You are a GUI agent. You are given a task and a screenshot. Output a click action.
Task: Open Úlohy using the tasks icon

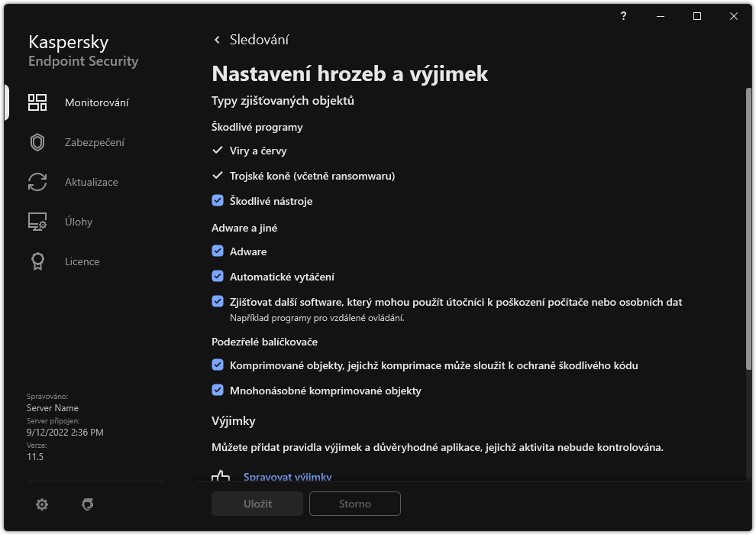point(37,221)
